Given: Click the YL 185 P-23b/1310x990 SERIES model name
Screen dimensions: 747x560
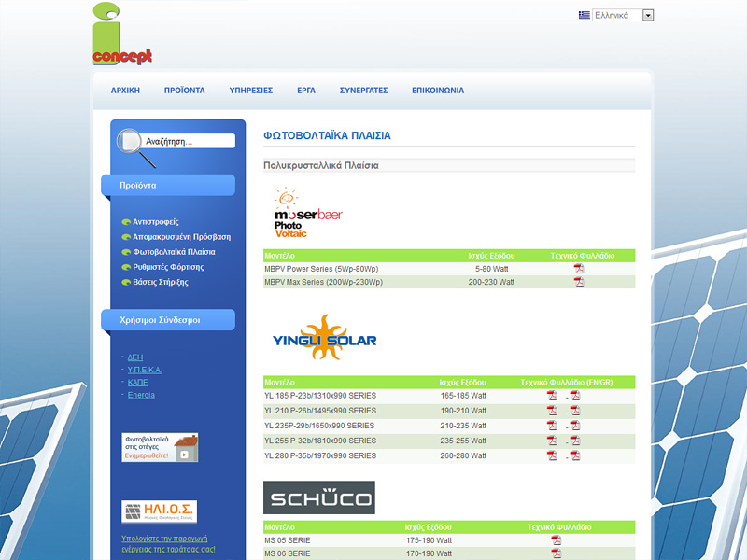Looking at the screenshot, I should tap(320, 396).
